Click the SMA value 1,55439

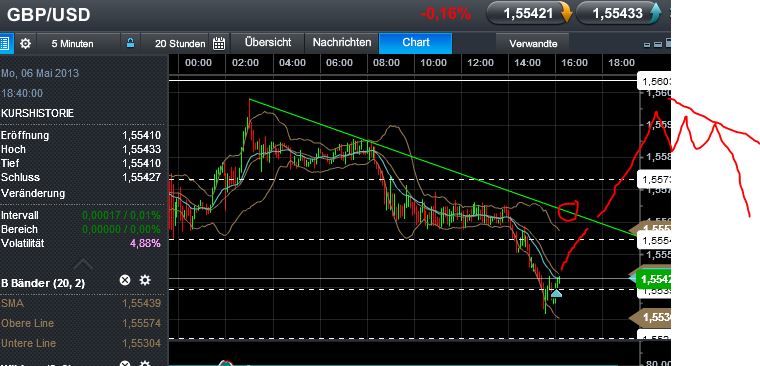point(141,303)
